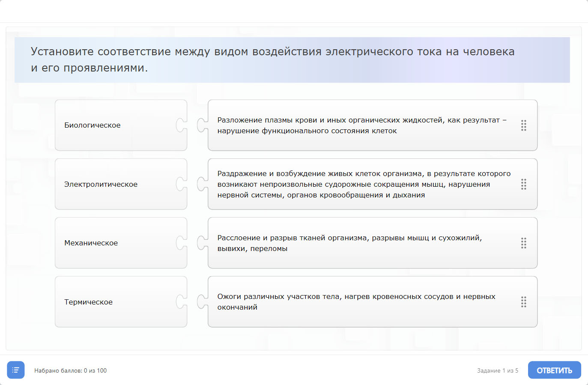Select the Механическое category card
This screenshot has height=385, width=588.
[116, 243]
